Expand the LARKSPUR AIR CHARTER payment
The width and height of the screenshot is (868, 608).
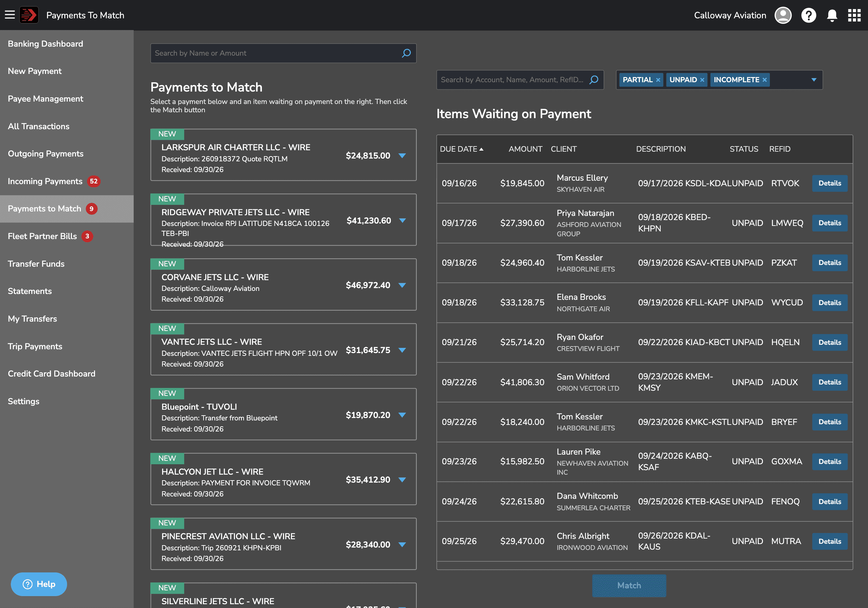[x=402, y=156]
